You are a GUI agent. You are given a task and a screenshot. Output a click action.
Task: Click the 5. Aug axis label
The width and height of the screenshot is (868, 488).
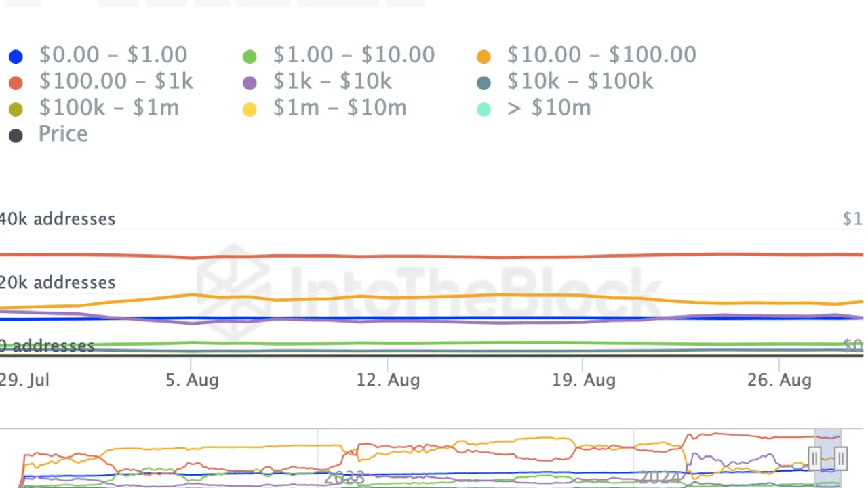(x=193, y=380)
